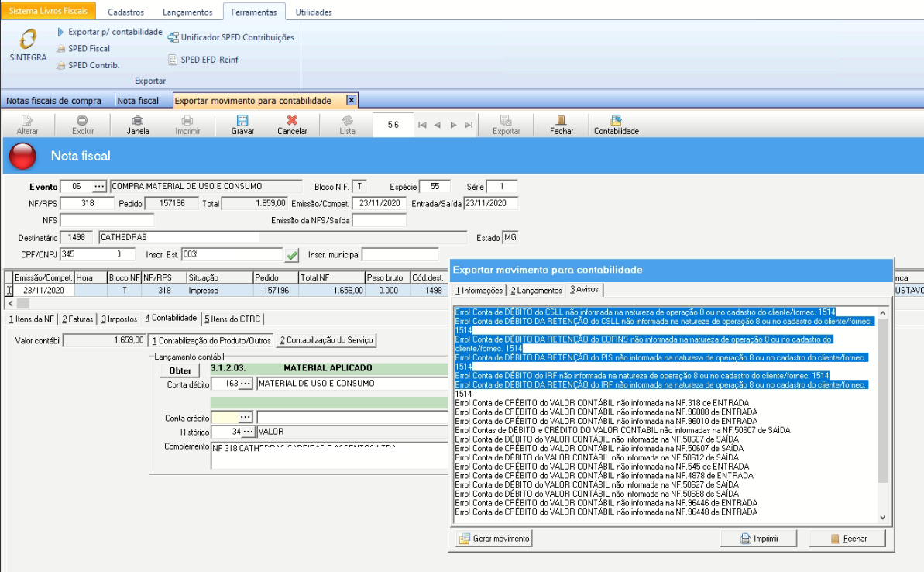Open Evento lookup ellipsis button
Screen dimensions: 924x572
tap(98, 187)
